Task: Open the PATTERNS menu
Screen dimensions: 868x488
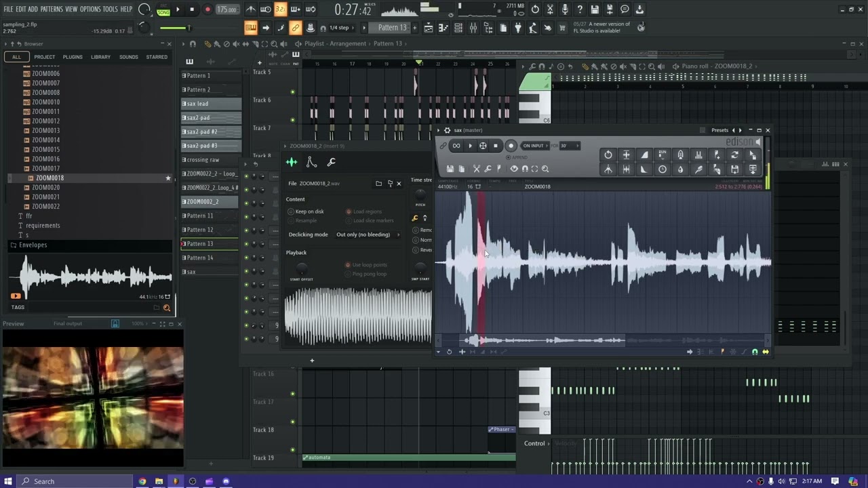Action: pos(52,9)
